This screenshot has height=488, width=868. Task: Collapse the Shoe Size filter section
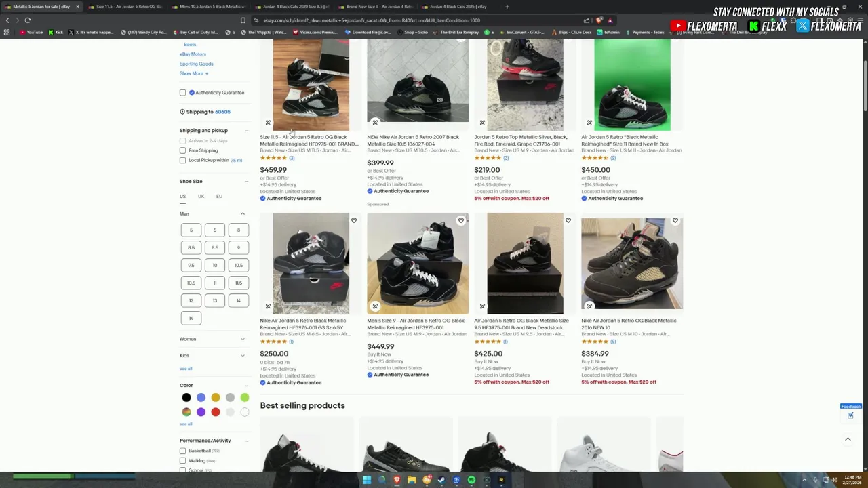pyautogui.click(x=246, y=182)
